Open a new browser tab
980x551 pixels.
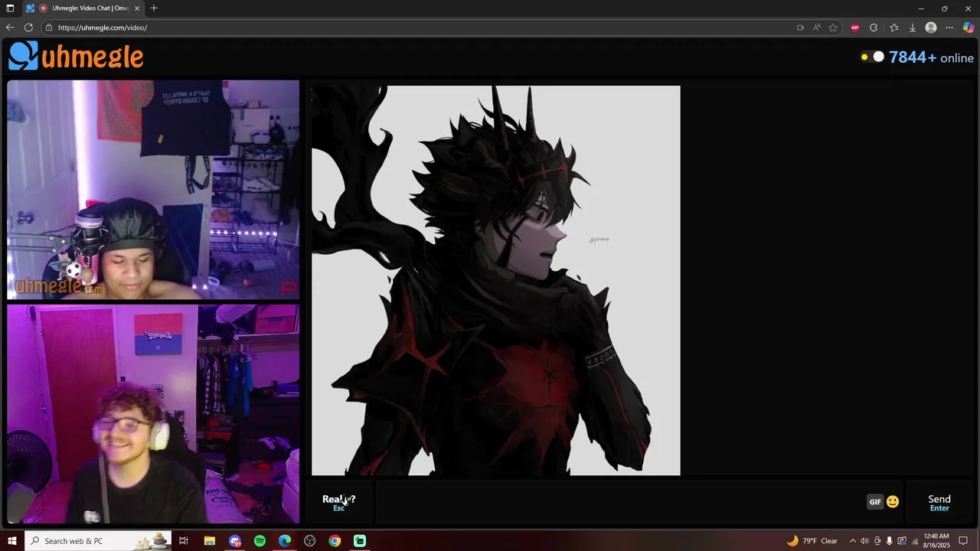(x=154, y=8)
